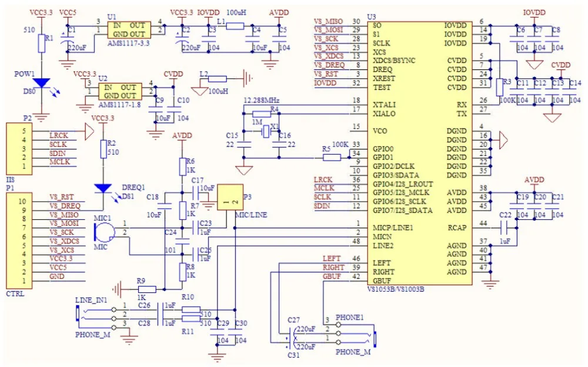Click the TEST pin label in U3
The height and width of the screenshot is (367, 588).
tap(382, 88)
